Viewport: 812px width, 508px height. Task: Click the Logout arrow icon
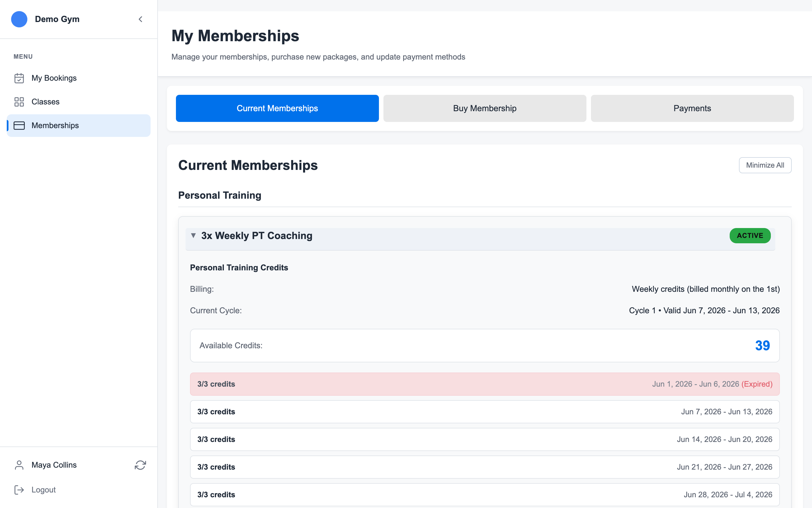click(19, 490)
